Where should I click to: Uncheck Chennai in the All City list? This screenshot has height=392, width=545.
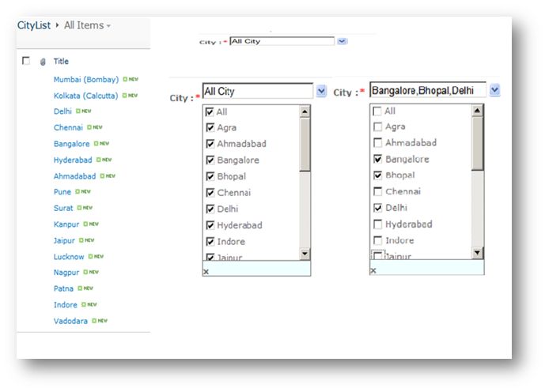pyautogui.click(x=210, y=192)
